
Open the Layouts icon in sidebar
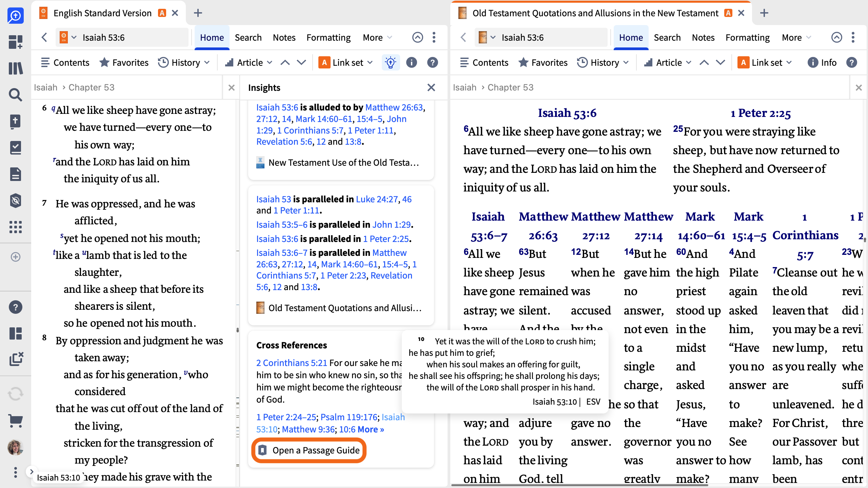[x=16, y=333]
